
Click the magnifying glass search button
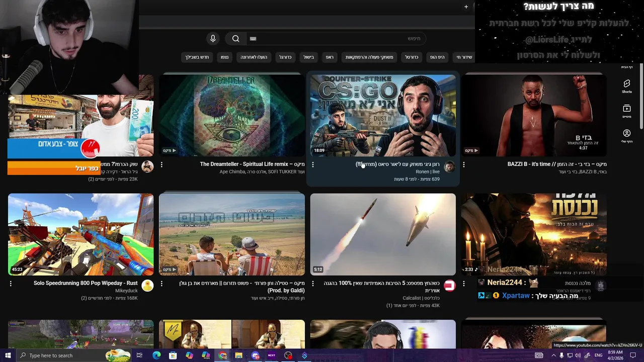(235, 39)
